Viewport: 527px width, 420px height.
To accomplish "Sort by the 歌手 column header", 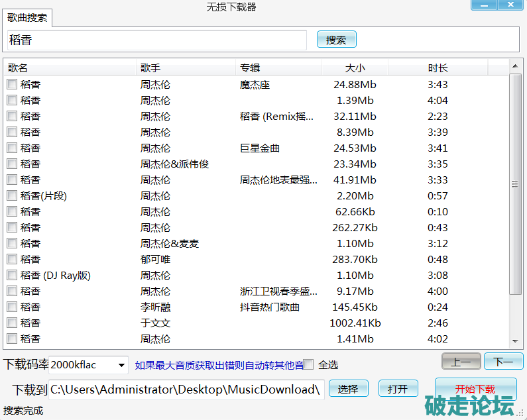I will click(186, 68).
